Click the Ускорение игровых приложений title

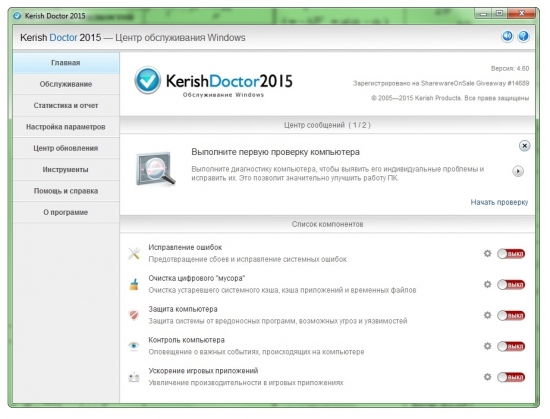tap(203, 371)
